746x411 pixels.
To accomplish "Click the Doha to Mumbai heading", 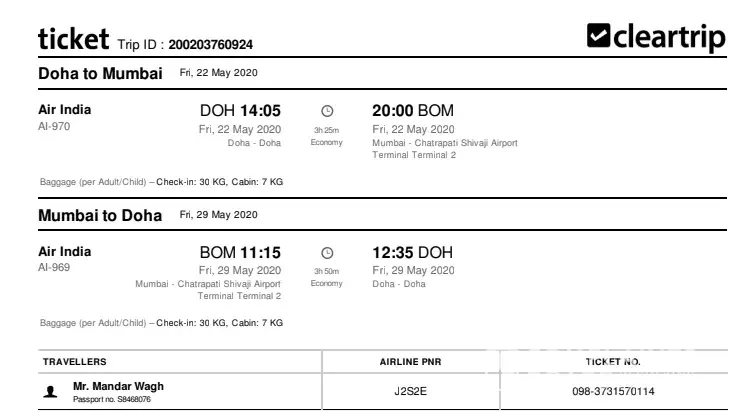I will pos(100,73).
